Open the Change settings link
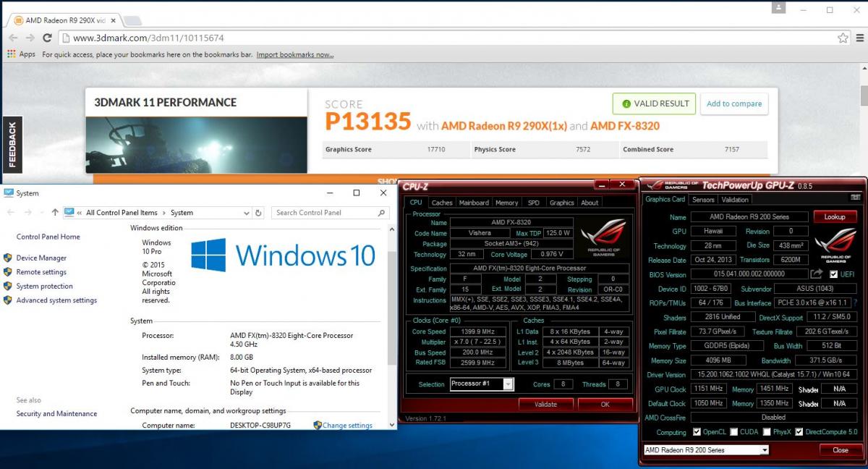This screenshot has height=469, width=868. point(347,426)
